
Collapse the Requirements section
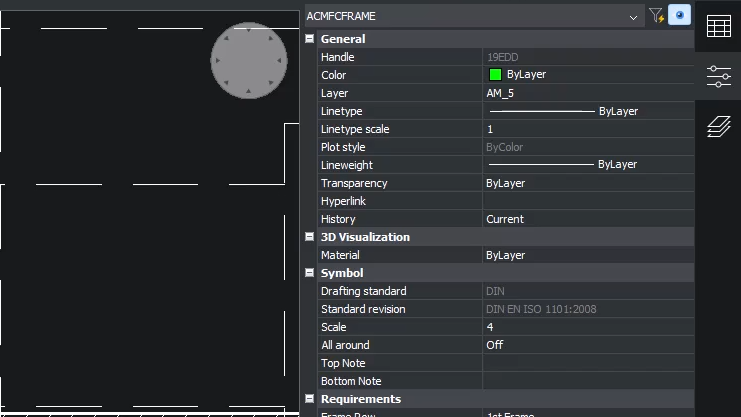point(310,399)
